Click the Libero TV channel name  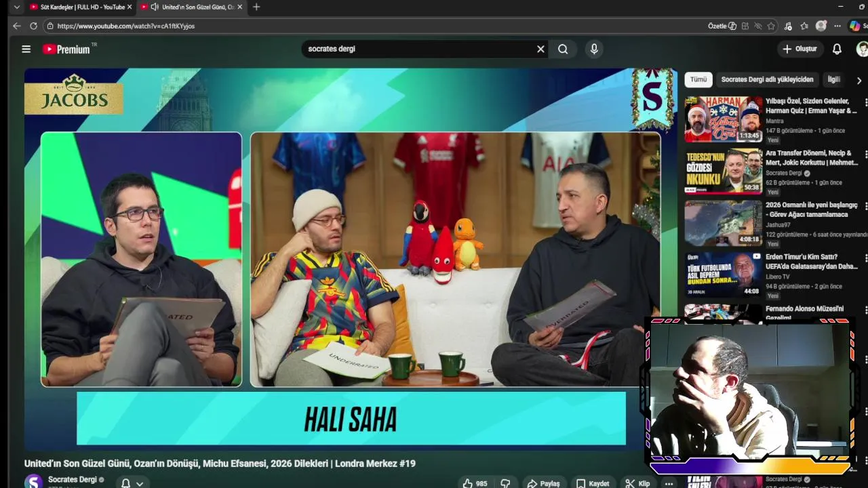click(778, 277)
